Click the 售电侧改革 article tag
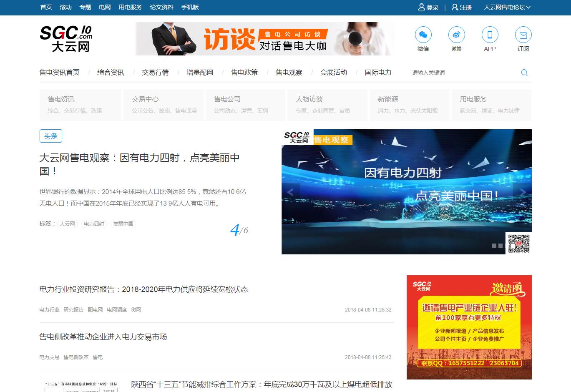This screenshot has width=571, height=392. pos(76,357)
